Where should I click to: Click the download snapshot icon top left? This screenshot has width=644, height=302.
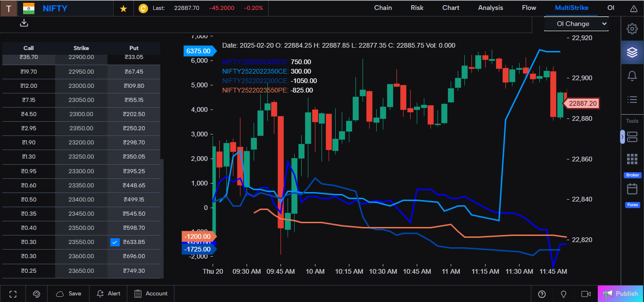[x=24, y=23]
